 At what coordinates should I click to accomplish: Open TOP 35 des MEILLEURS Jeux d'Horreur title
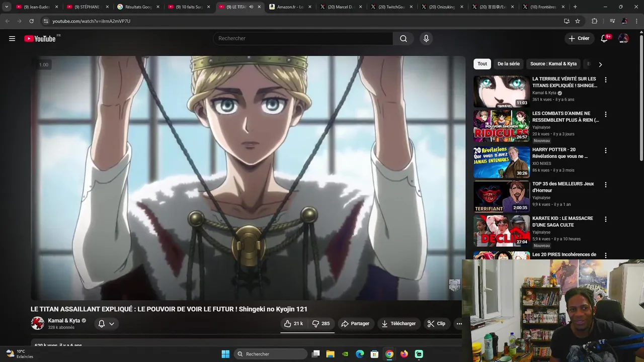point(563,187)
